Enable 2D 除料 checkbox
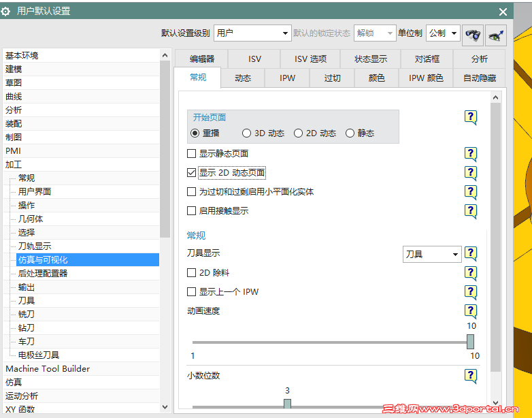 click(x=191, y=273)
